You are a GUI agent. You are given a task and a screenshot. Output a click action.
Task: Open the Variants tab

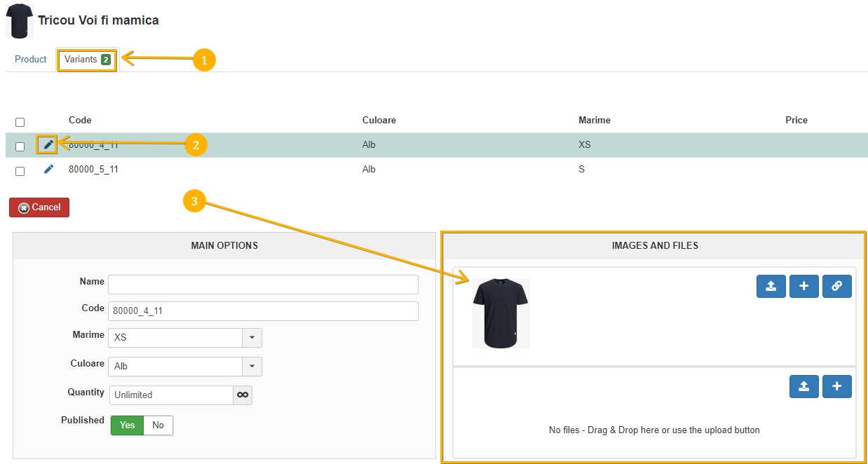(x=87, y=60)
